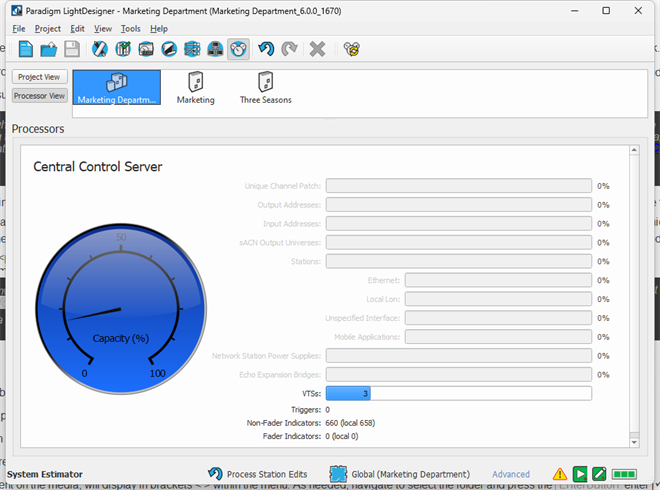Open the File menu
This screenshot has height=490, width=660.
[x=19, y=29]
